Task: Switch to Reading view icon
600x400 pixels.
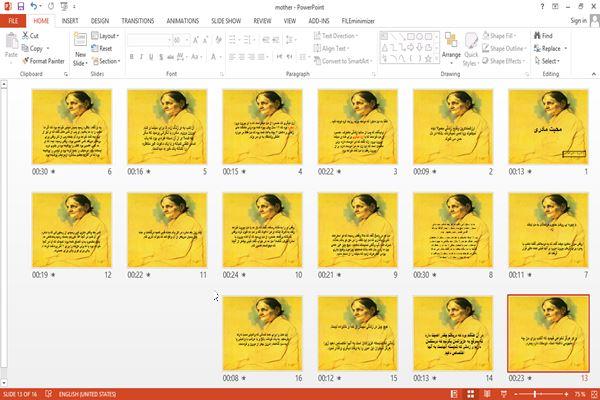Action: click(487, 394)
